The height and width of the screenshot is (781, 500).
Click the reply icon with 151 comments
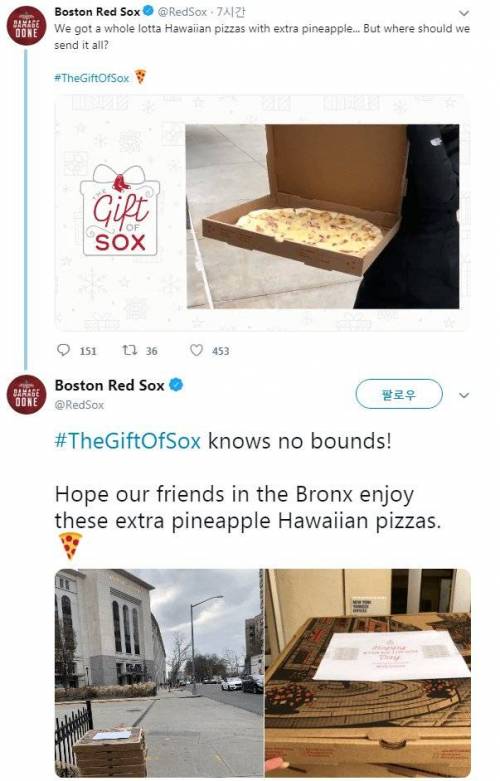pos(64,350)
